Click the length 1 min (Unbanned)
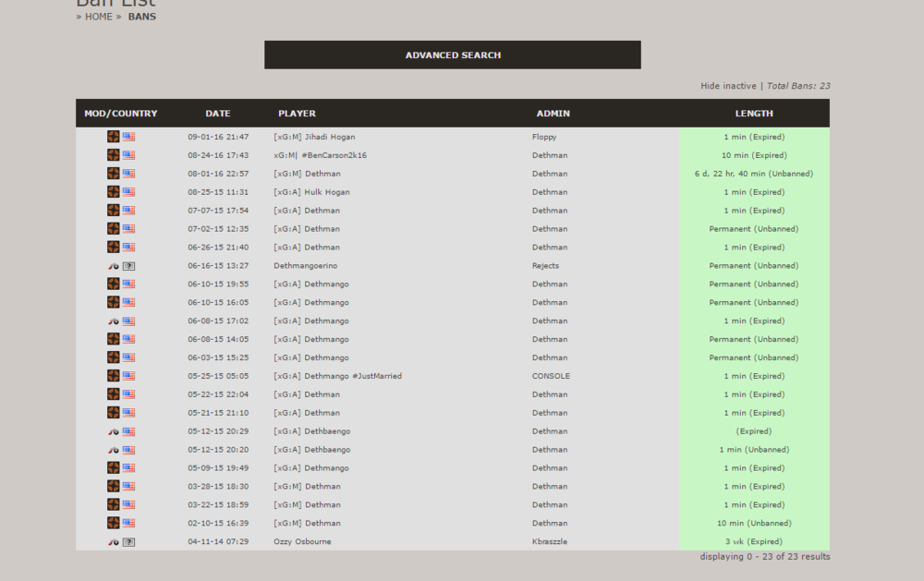Screen dimensions: 924x581 click(x=754, y=450)
